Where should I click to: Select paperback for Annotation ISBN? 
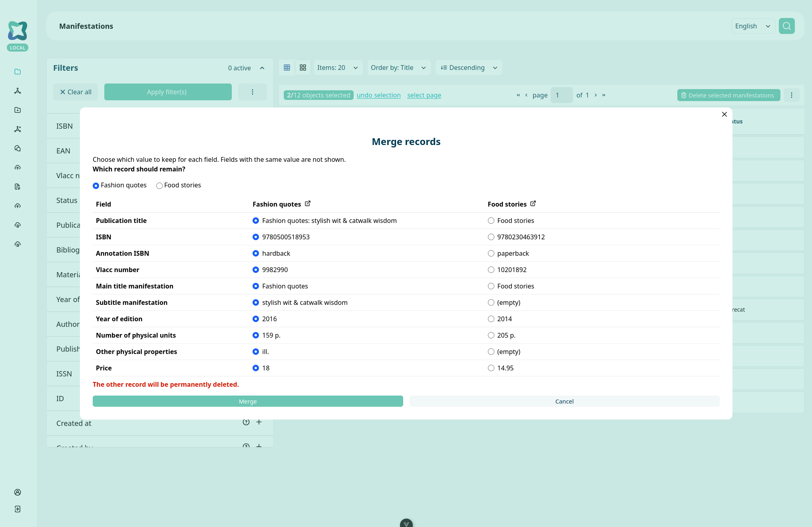click(491, 253)
